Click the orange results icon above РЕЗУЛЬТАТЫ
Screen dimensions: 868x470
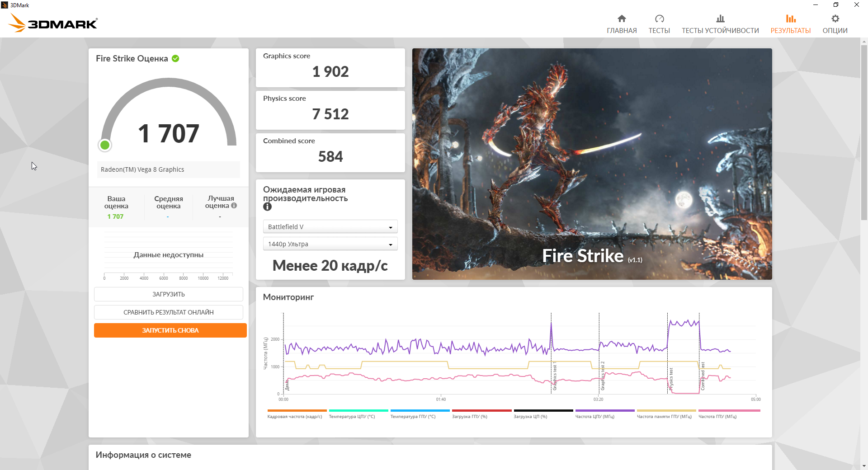791,19
